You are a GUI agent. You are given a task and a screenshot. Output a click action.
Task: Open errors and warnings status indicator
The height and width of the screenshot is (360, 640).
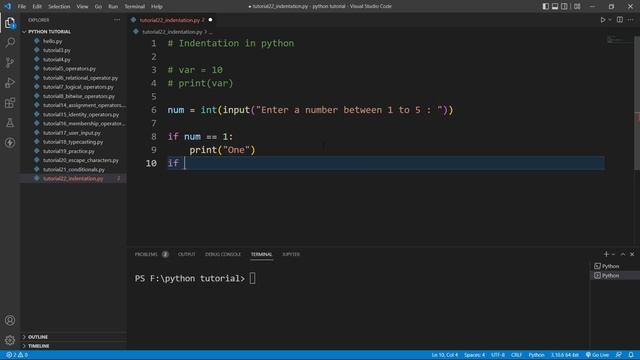coord(17,355)
